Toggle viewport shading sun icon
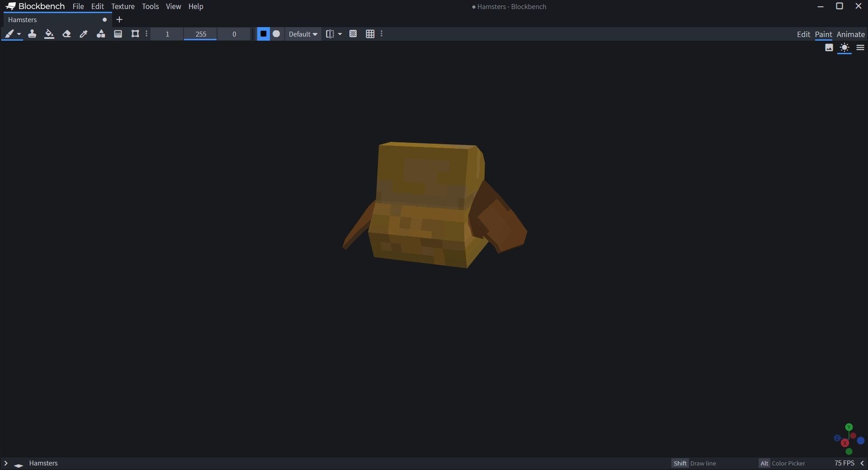This screenshot has height=470, width=868. click(844, 48)
